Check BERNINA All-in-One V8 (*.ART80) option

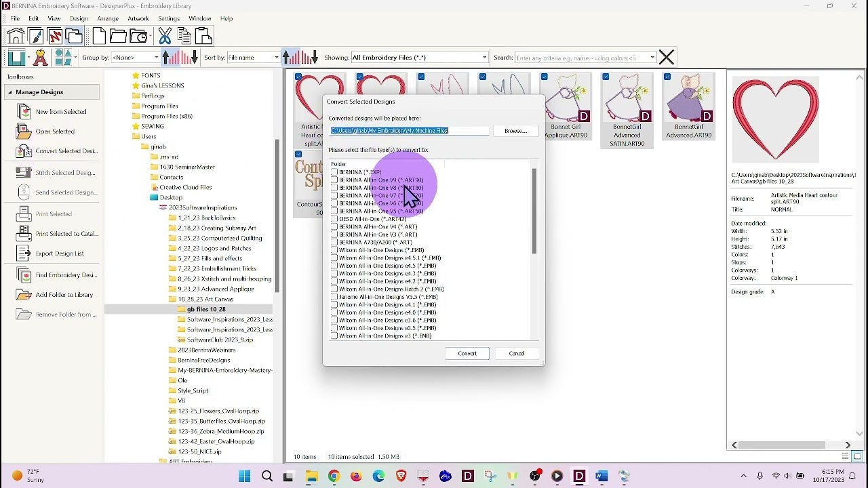coord(334,188)
